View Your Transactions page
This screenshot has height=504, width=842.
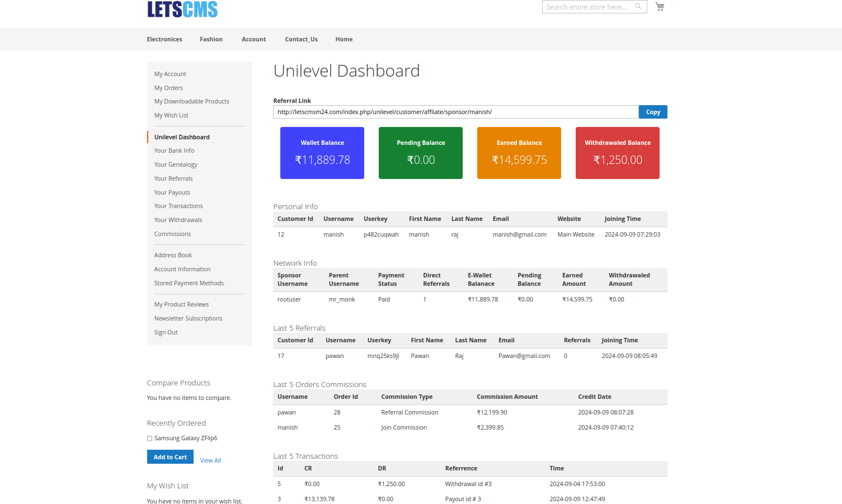(178, 206)
